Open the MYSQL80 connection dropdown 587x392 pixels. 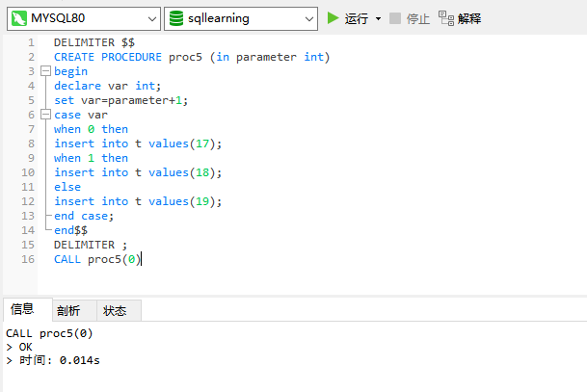(151, 18)
